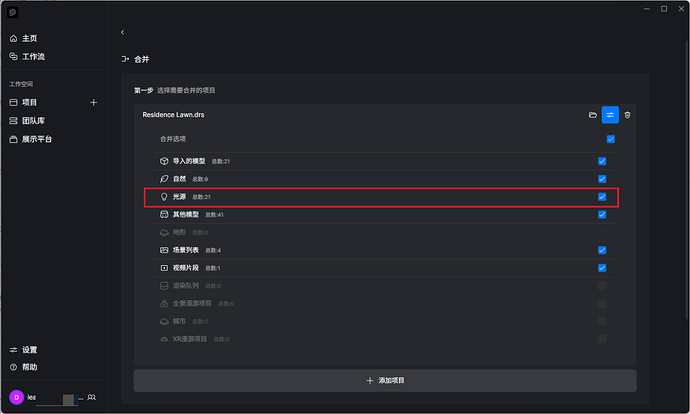Click the plus icon beside 项目

(x=94, y=102)
